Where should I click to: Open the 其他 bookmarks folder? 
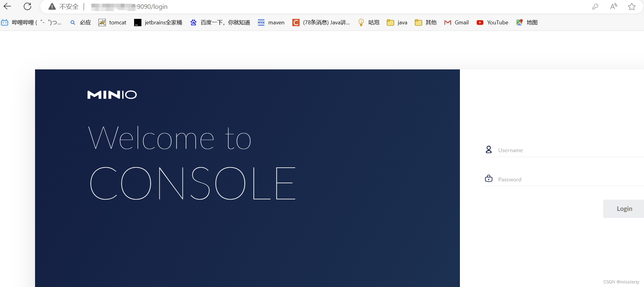click(425, 22)
